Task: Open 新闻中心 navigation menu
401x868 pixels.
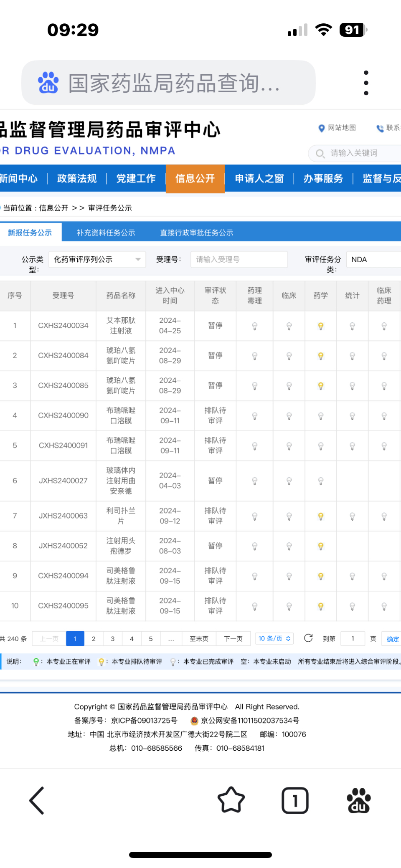Action: coord(19,179)
